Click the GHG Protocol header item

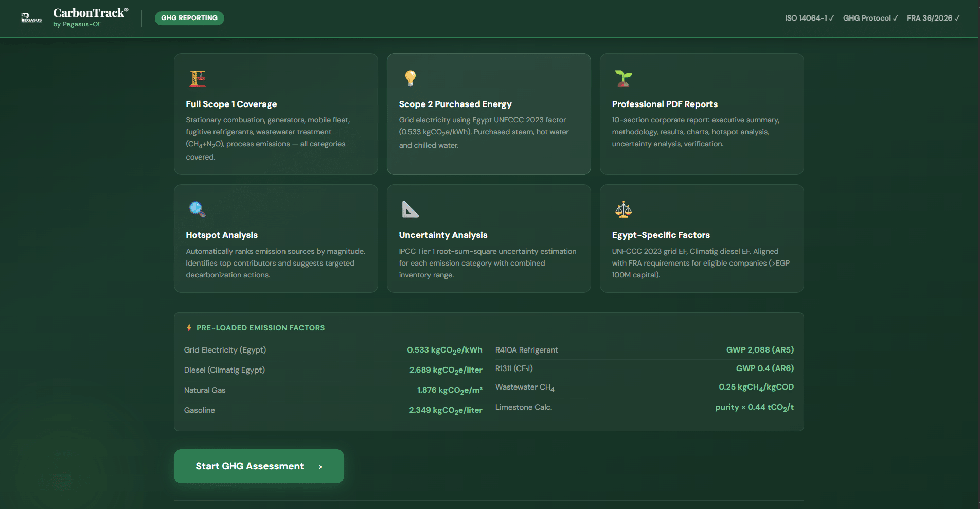870,18
